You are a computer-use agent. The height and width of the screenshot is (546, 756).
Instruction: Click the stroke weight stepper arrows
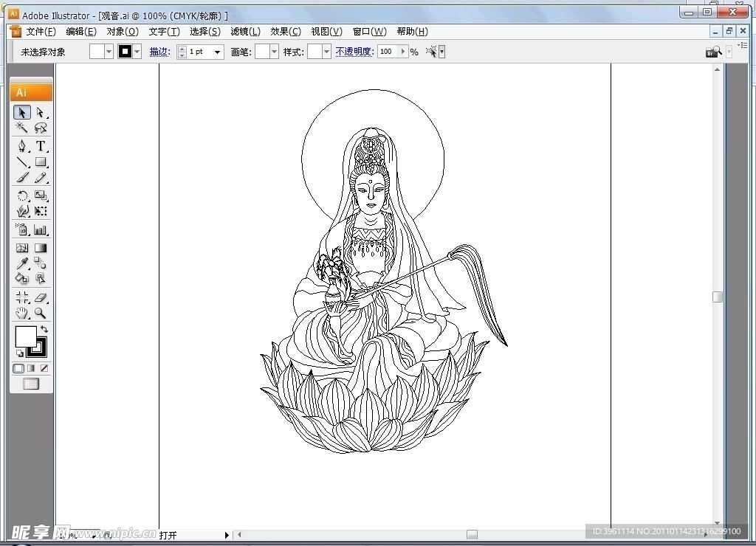click(x=182, y=52)
